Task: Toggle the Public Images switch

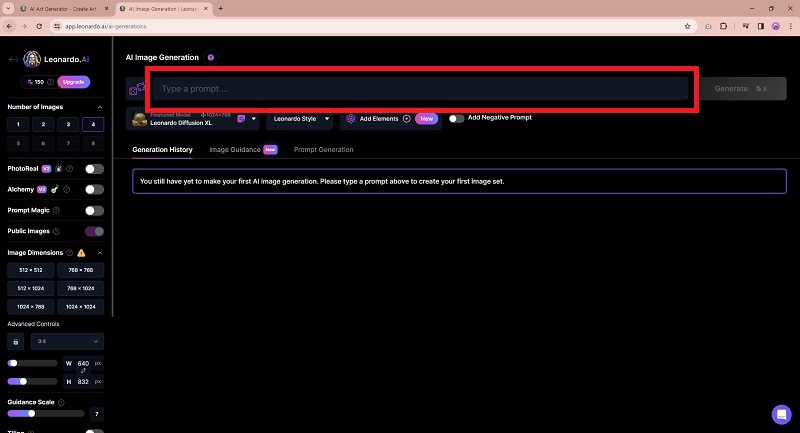Action: tap(94, 231)
